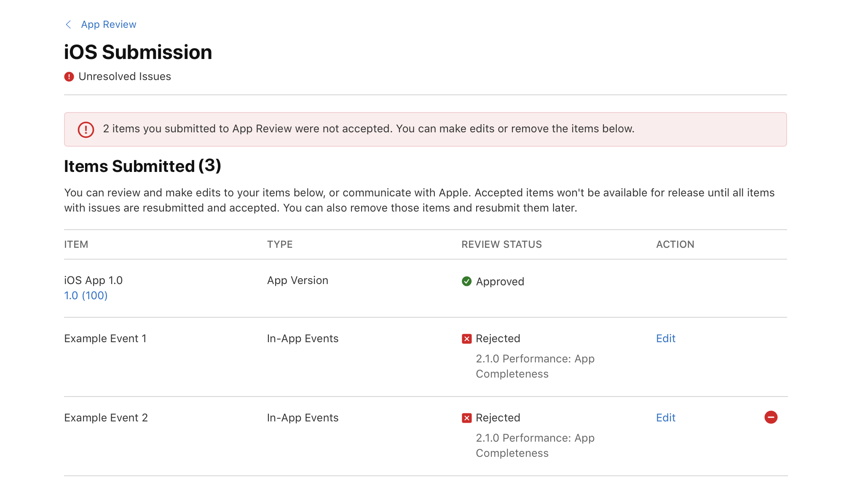This screenshot has width=841, height=504.
Task: Open App Review from the breadcrumb link
Action: pyautogui.click(x=109, y=24)
